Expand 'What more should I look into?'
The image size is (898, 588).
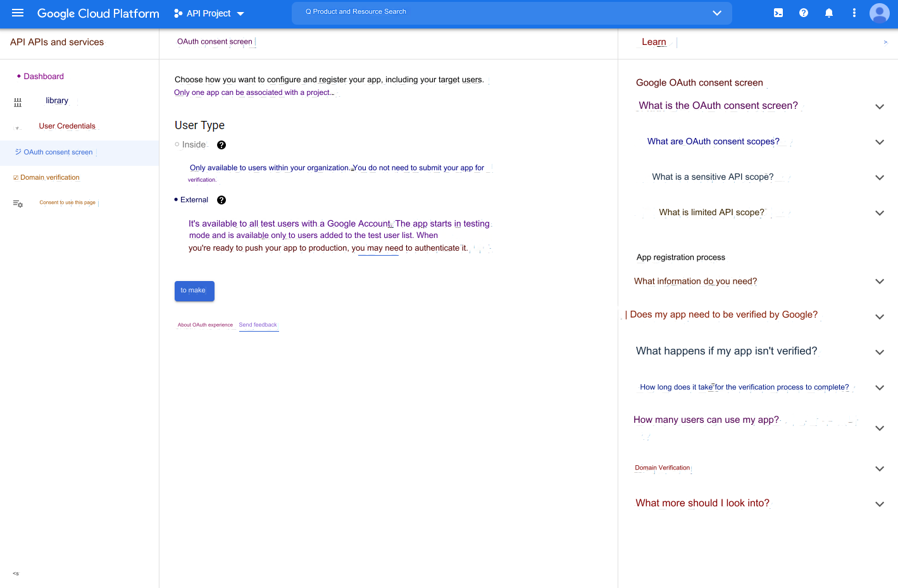click(x=880, y=504)
